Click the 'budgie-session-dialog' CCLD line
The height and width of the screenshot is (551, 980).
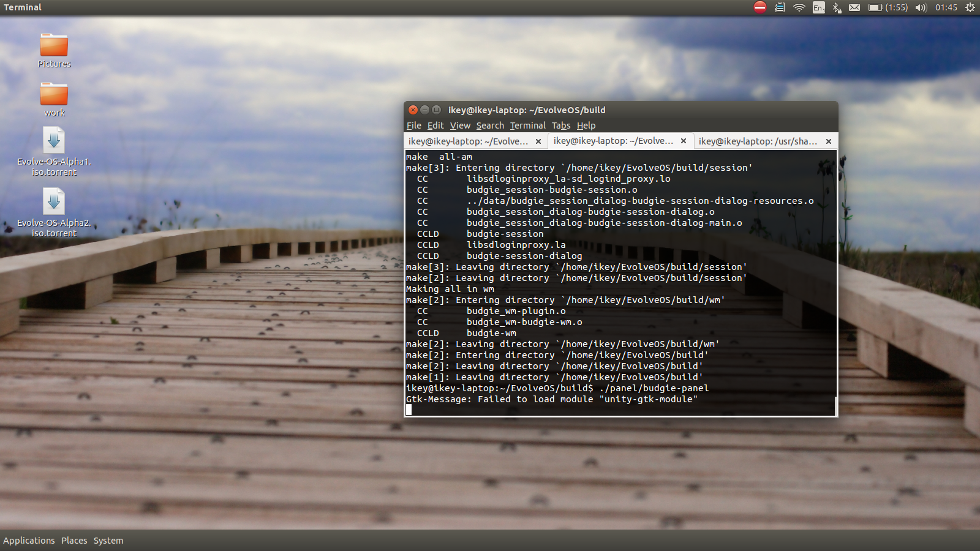(500, 256)
